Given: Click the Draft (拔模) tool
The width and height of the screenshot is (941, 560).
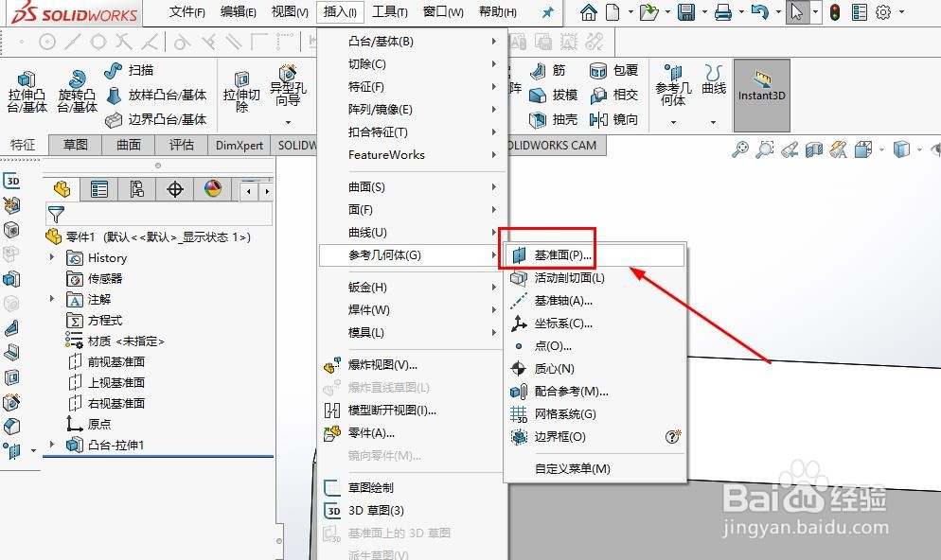Looking at the screenshot, I should point(553,95).
